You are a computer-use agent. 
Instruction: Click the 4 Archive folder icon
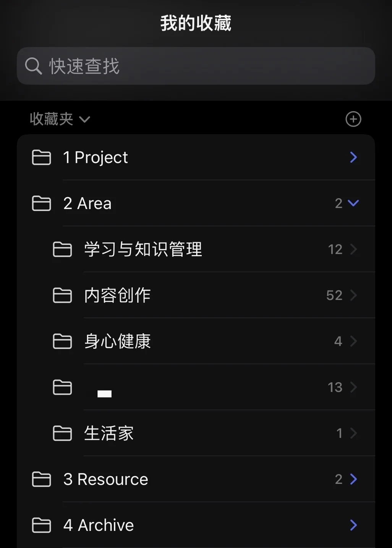(41, 525)
